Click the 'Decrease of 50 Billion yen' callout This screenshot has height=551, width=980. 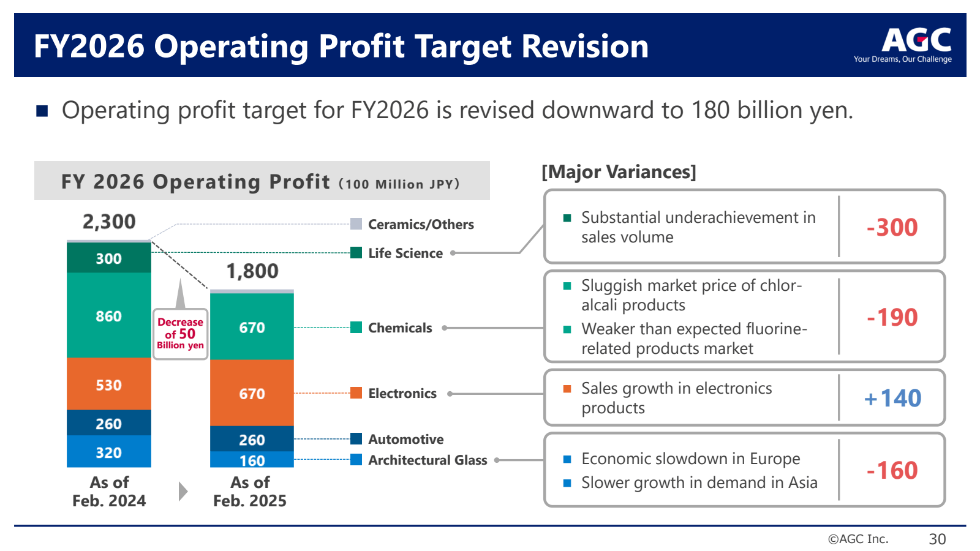pos(180,334)
